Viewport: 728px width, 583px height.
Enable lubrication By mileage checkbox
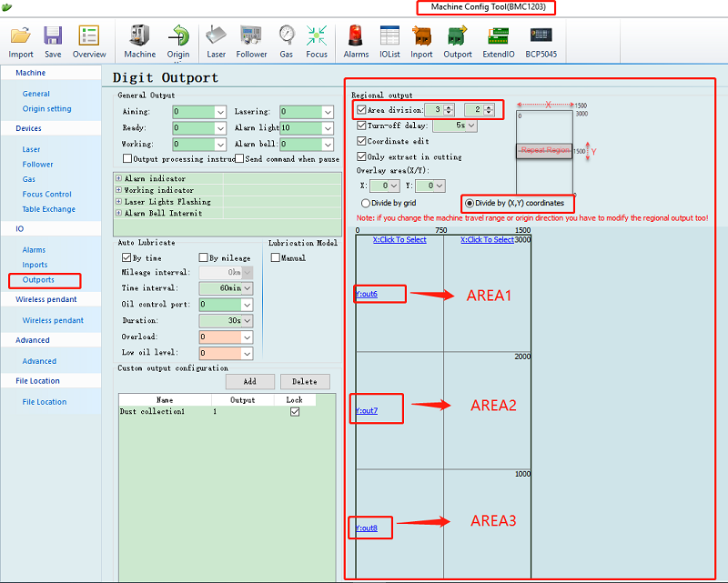(x=203, y=258)
